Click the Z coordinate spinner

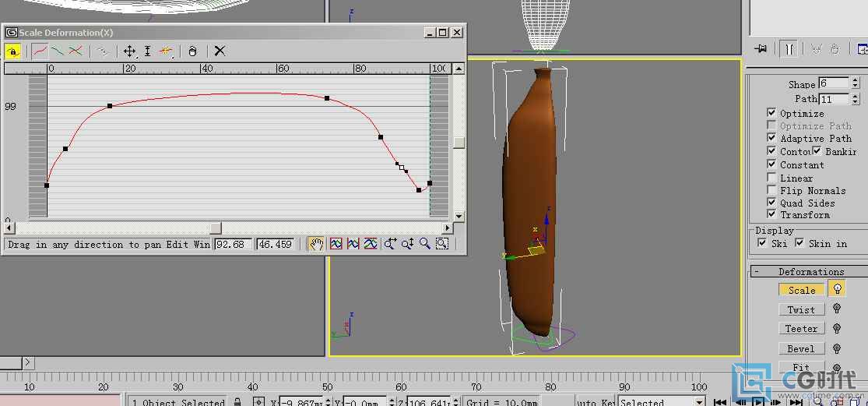point(457,402)
